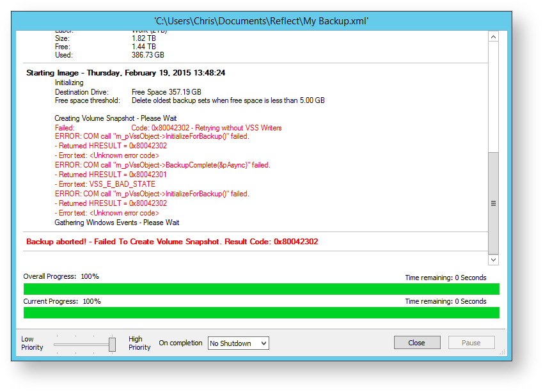The width and height of the screenshot is (543, 392).
Task: Click the Size value '1.82 TB'
Action: [144, 38]
